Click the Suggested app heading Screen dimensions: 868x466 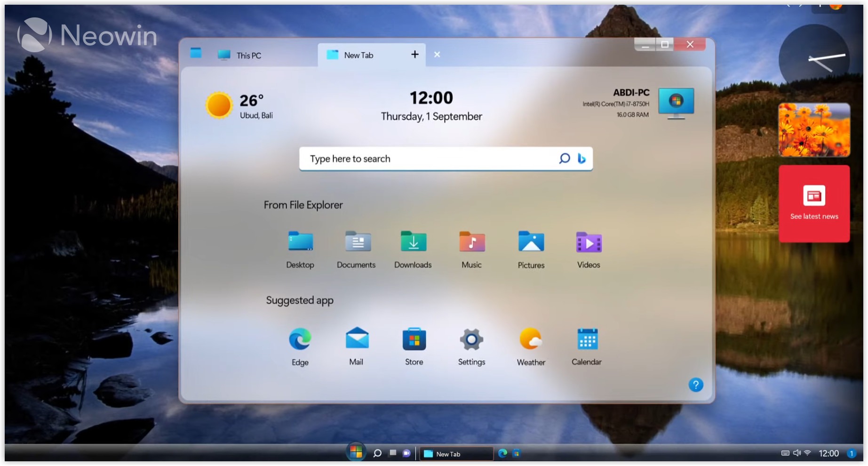coord(300,300)
